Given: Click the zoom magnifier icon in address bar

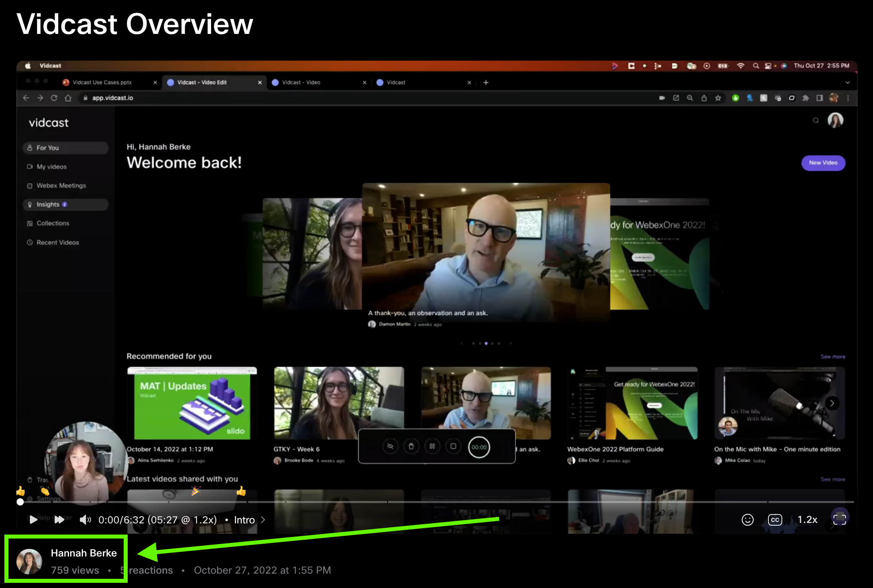Looking at the screenshot, I should pyautogui.click(x=690, y=98).
